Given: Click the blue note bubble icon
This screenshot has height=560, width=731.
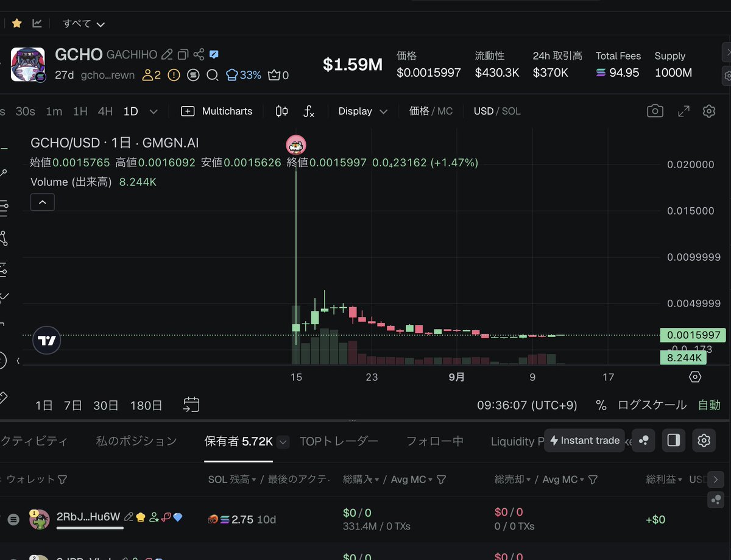Looking at the screenshot, I should pyautogui.click(x=214, y=54).
